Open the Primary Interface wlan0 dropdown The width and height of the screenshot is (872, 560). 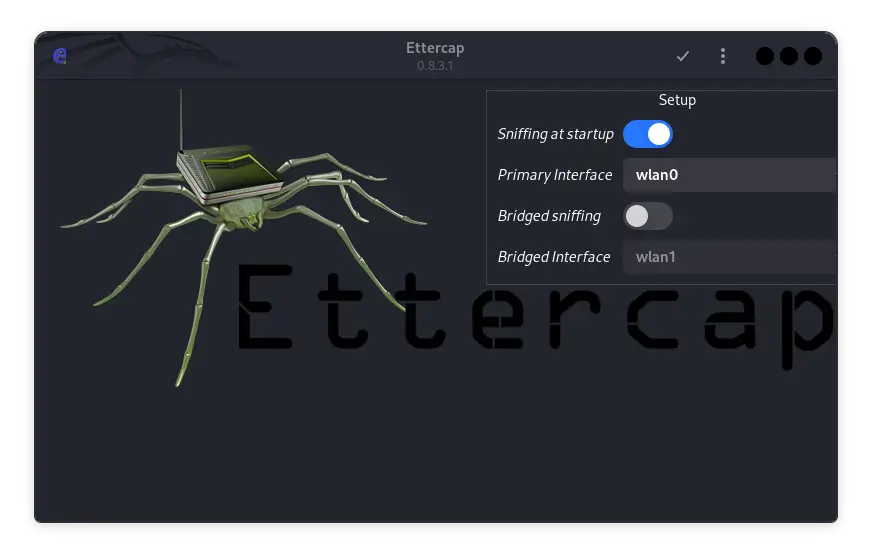pyautogui.click(x=730, y=175)
